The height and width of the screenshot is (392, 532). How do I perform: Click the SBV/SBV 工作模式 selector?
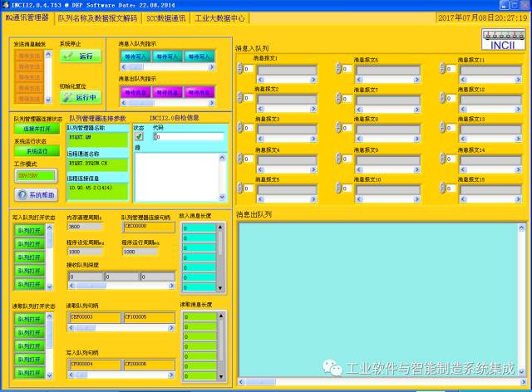[x=36, y=176]
